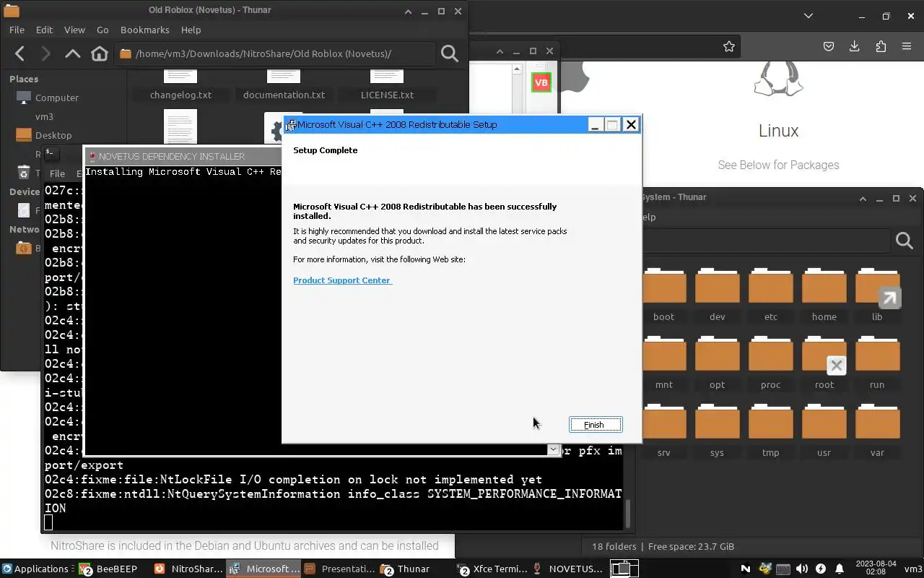Click NitroShare N tray icon
The height and width of the screenshot is (578, 924).
(x=746, y=569)
